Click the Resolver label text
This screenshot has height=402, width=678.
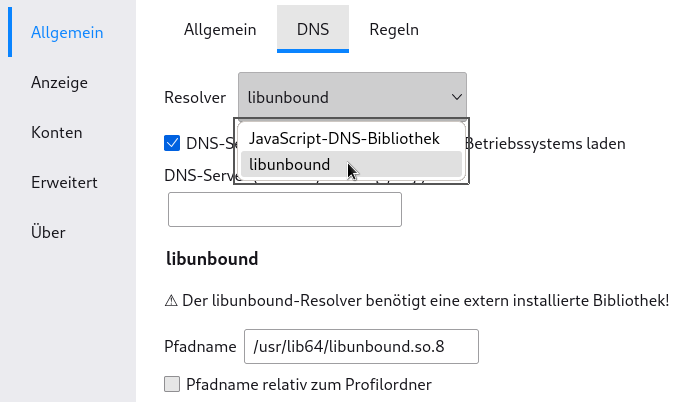[x=195, y=97]
